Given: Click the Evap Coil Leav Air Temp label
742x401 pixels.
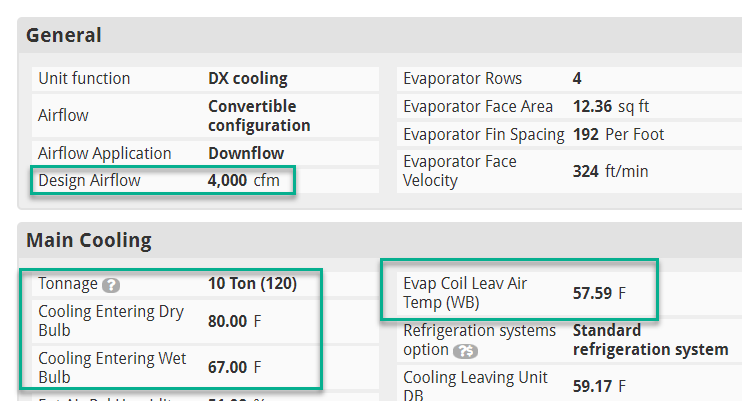Looking at the screenshot, I should (x=464, y=293).
